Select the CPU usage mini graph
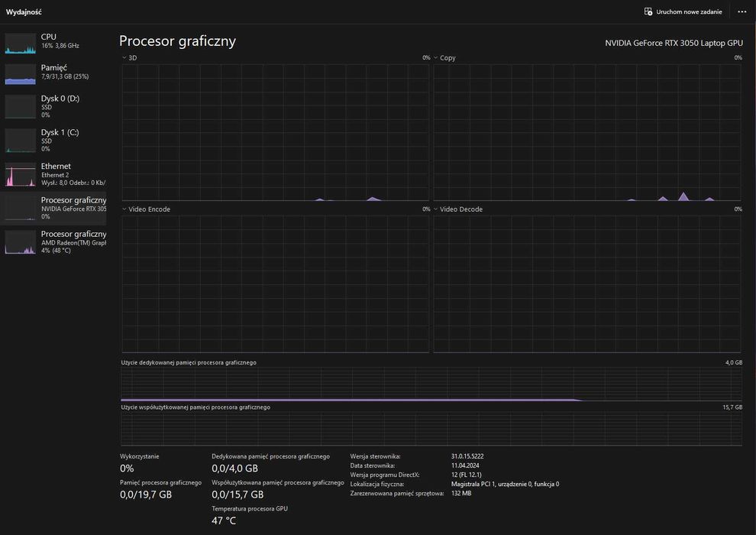 click(x=21, y=44)
